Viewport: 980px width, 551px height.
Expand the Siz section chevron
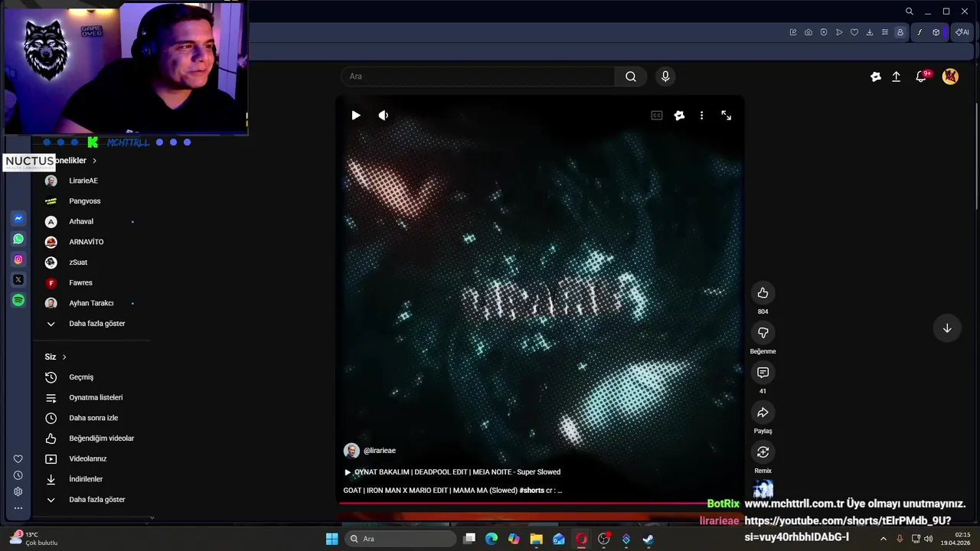(64, 357)
